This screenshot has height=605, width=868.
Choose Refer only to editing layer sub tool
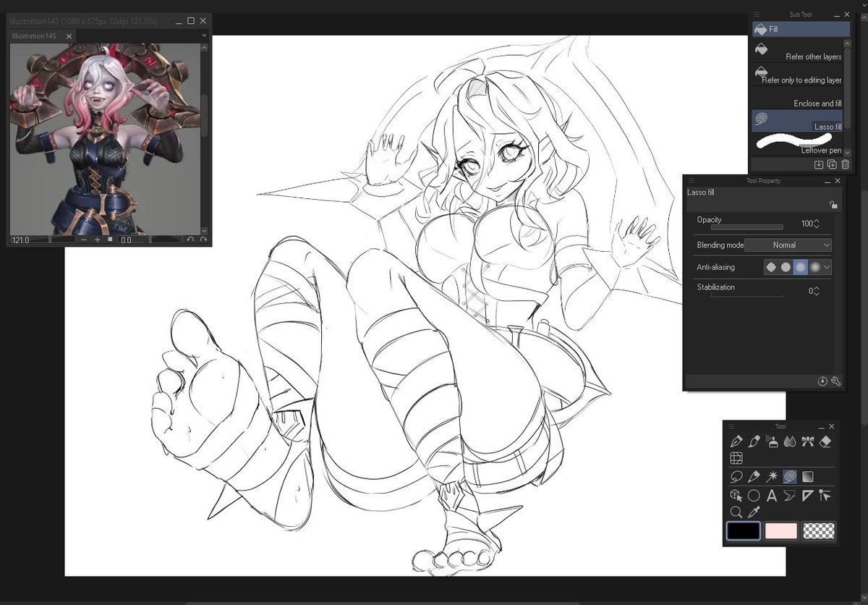pyautogui.click(x=798, y=75)
